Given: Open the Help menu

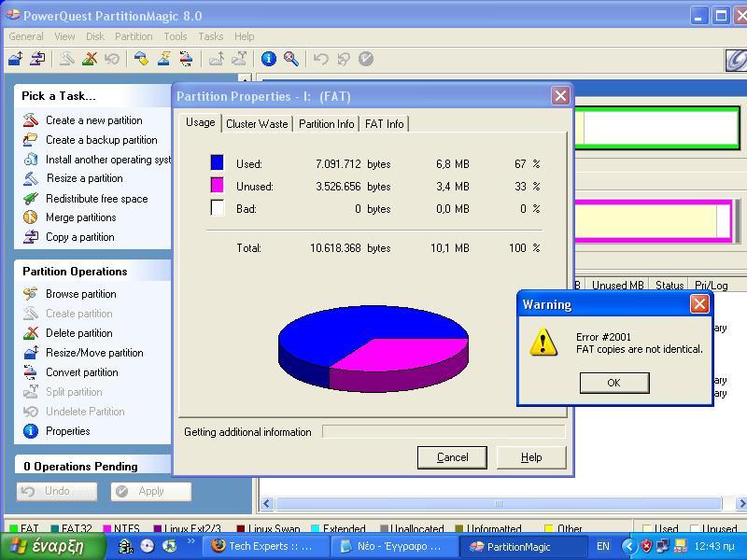Looking at the screenshot, I should pyautogui.click(x=244, y=36).
